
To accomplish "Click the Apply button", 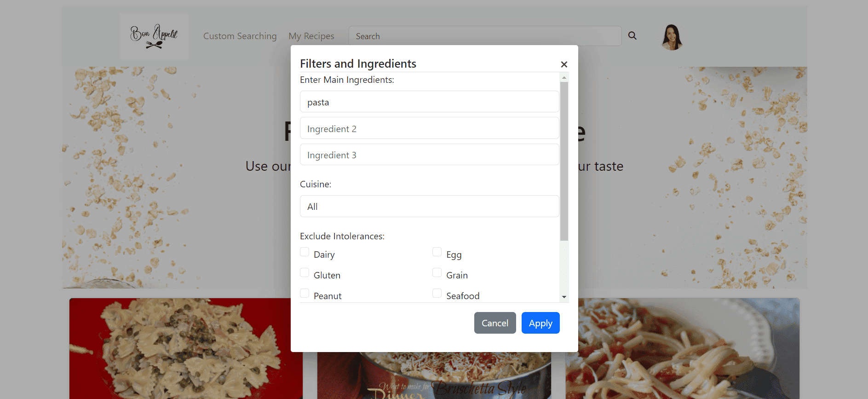I will [x=540, y=323].
